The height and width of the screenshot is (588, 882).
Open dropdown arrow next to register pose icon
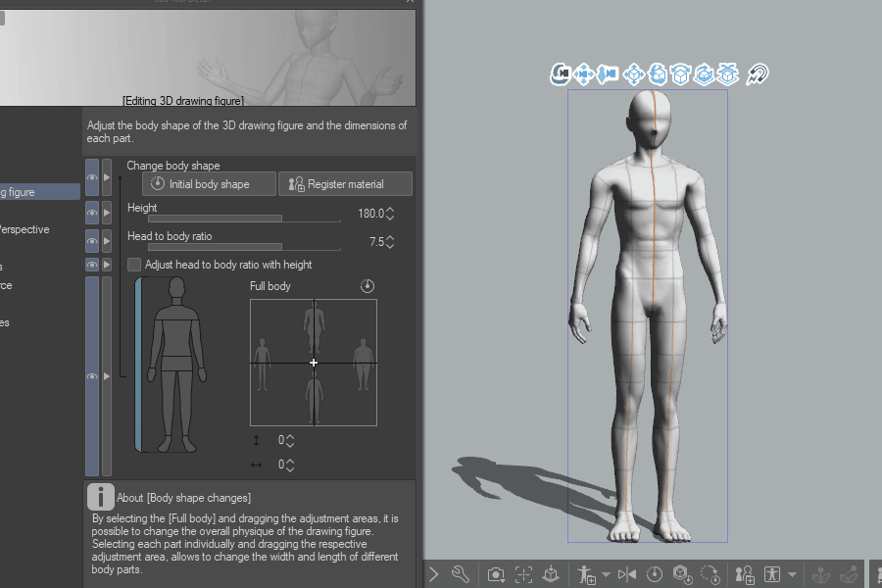click(x=606, y=574)
